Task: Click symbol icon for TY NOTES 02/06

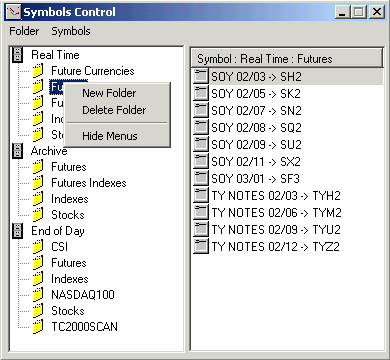Action: 201,212
